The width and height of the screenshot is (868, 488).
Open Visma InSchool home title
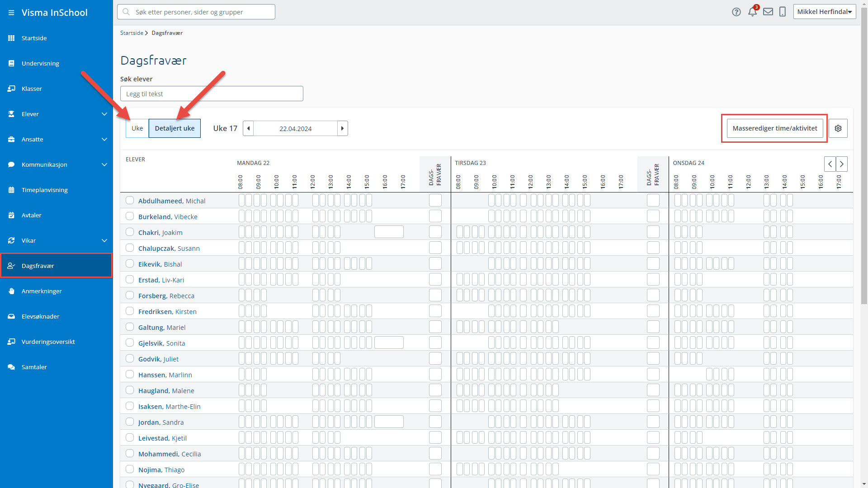coord(55,13)
